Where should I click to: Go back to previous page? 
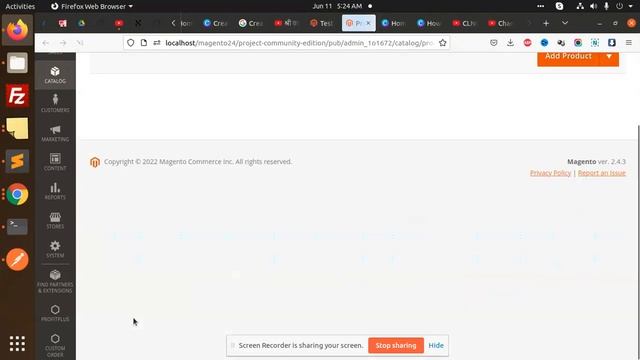coord(46,43)
